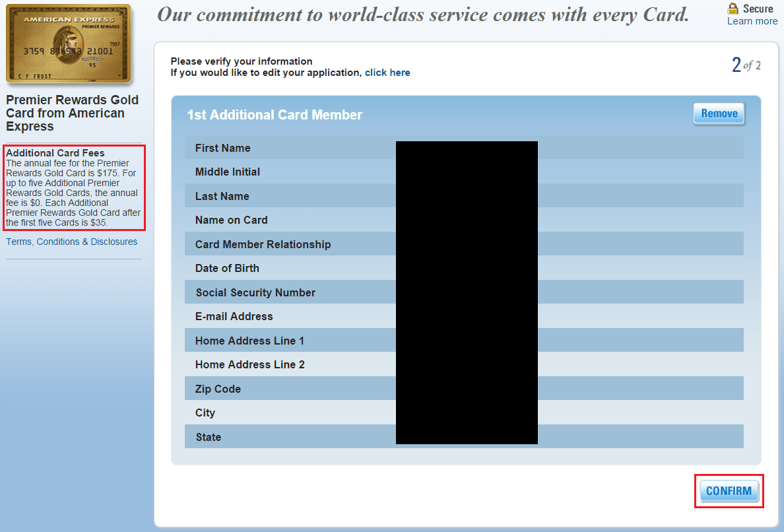This screenshot has width=784, height=532.
Task: Select the E-mail Address label
Action: 234,317
